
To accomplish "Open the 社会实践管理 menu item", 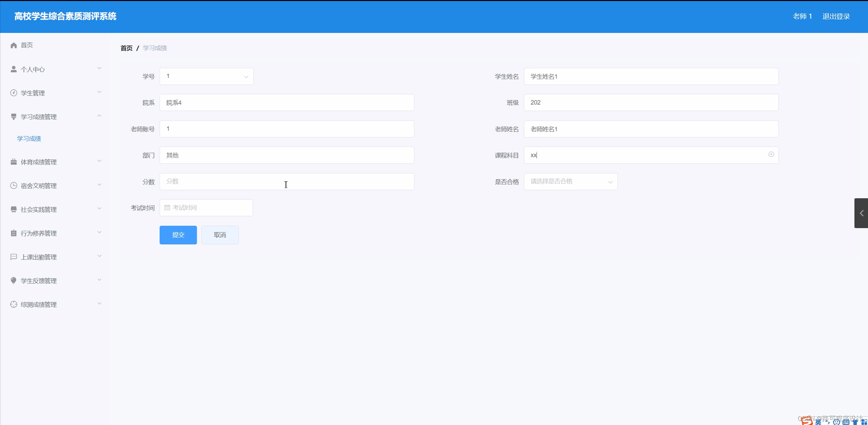I will (x=39, y=209).
